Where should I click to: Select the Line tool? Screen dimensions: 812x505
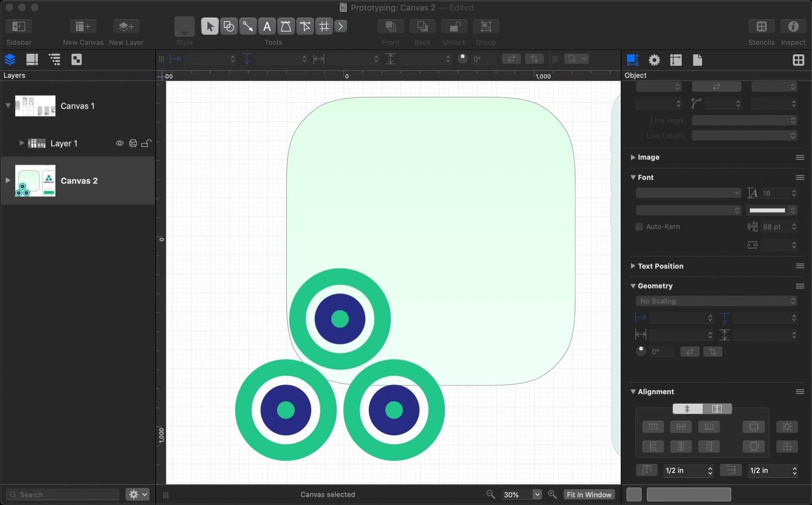[x=248, y=26]
